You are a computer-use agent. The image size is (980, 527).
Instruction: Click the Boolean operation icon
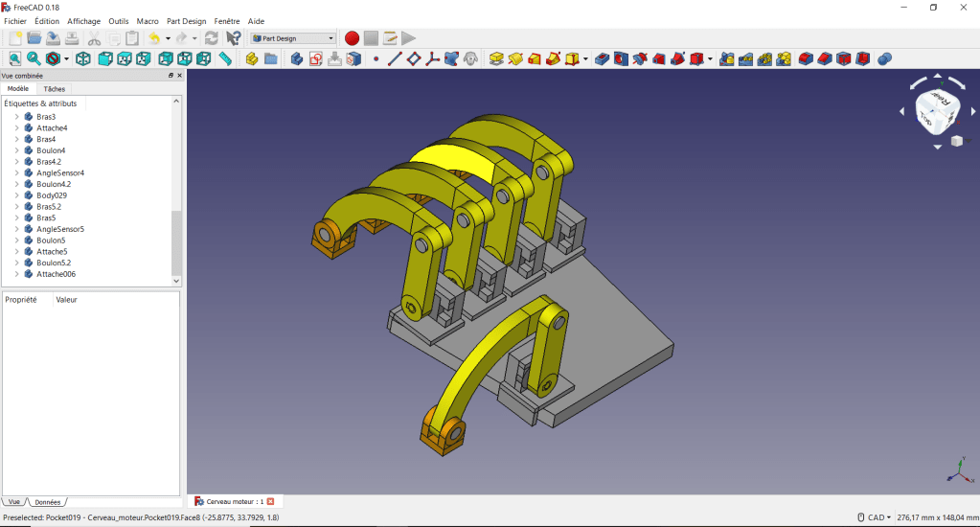pos(884,59)
